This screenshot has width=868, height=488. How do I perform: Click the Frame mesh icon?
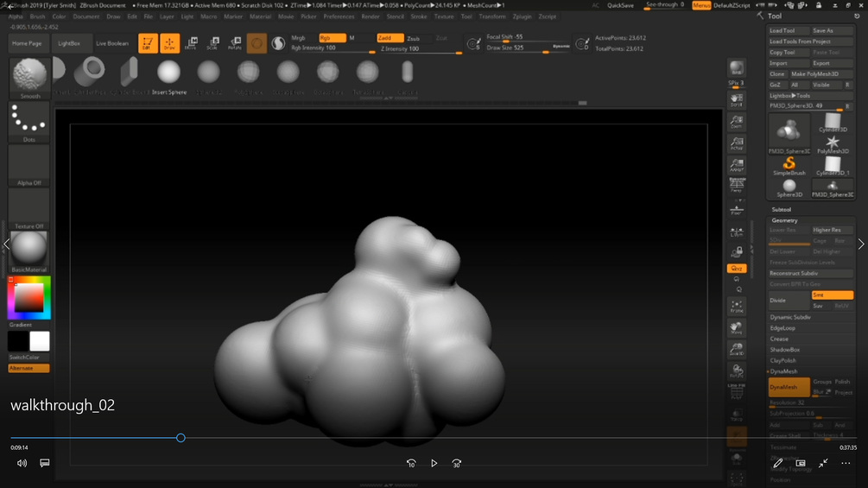(x=736, y=307)
